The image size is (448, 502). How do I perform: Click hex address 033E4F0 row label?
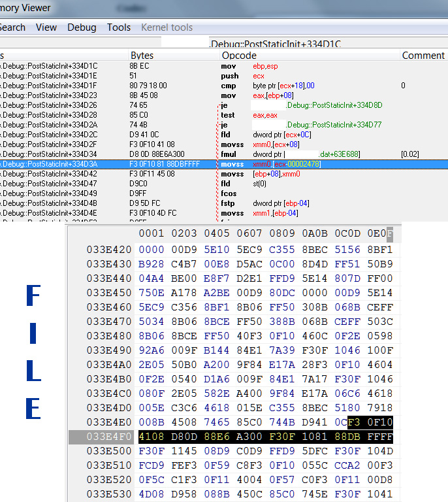[108, 437]
